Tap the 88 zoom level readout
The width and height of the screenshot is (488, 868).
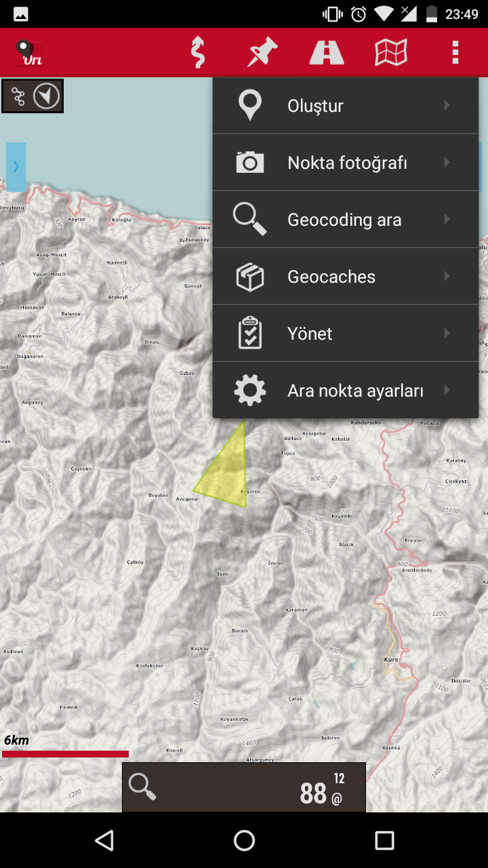pyautogui.click(x=313, y=793)
